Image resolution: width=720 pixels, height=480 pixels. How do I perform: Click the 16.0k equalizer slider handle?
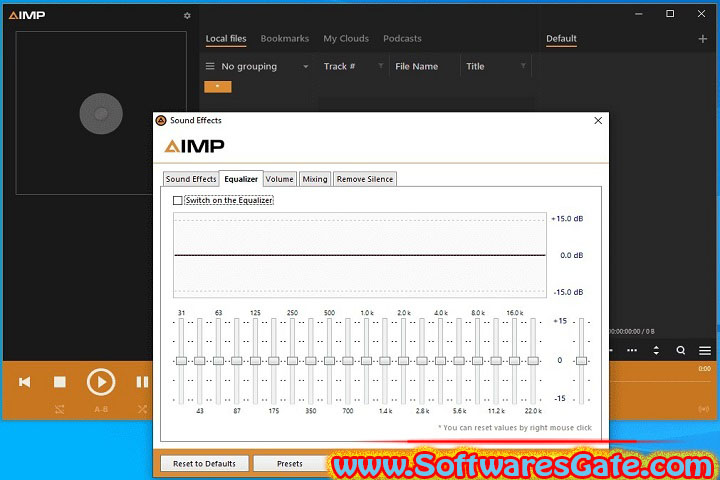click(x=515, y=361)
